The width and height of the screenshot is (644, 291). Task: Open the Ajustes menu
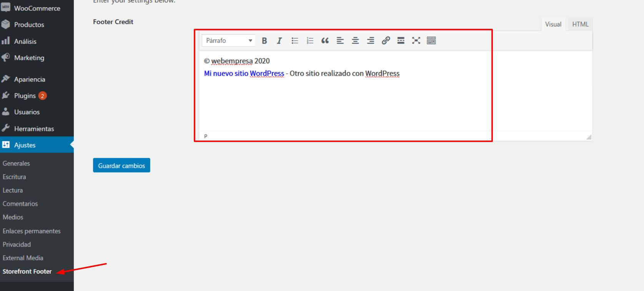[x=37, y=145]
